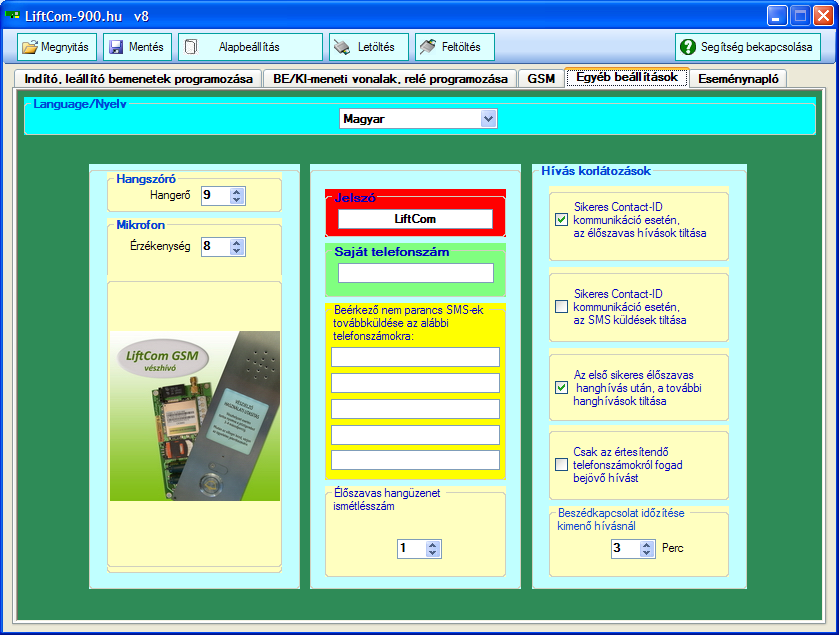This screenshot has width=839, height=635.
Task: Switch to BE/KI-meneti vonalak, relé programozása tab
Action: tap(390, 79)
